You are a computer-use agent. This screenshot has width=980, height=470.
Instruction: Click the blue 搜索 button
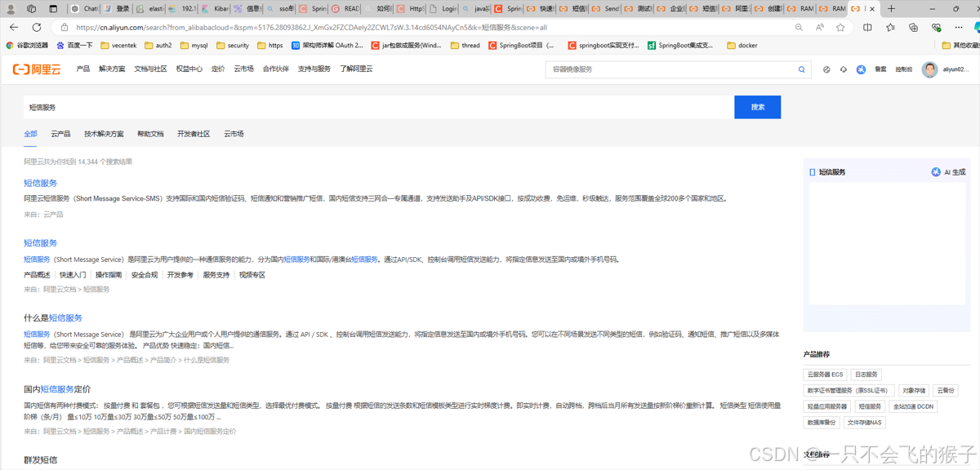(x=757, y=107)
